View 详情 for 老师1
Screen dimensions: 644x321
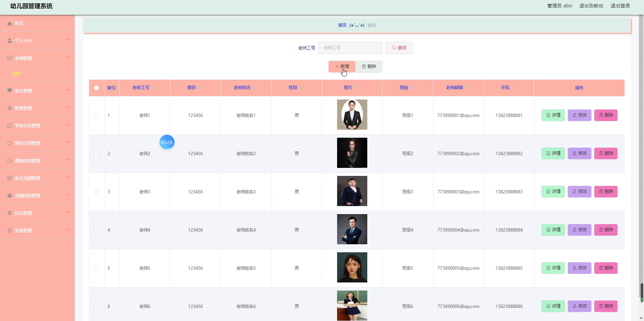coord(553,115)
